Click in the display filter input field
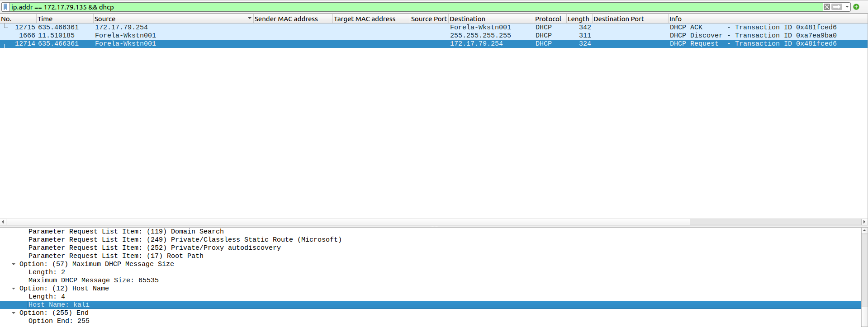The height and width of the screenshot is (327, 868). [407, 7]
